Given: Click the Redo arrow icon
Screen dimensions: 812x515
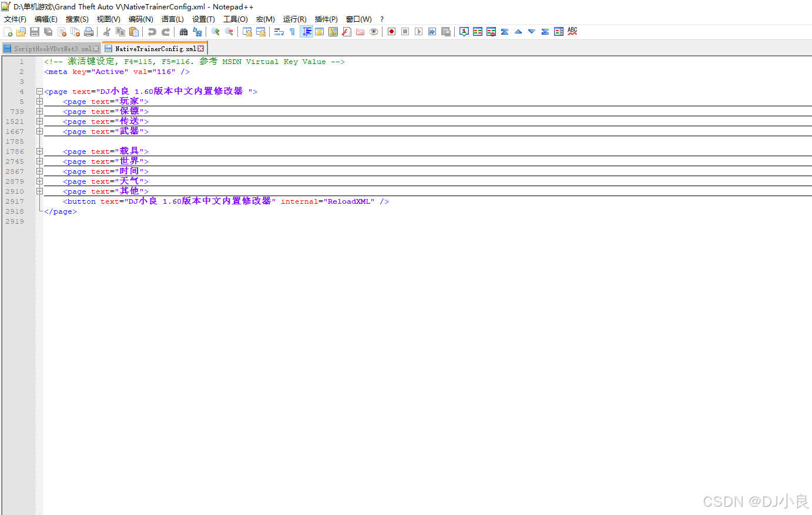Looking at the screenshot, I should [x=166, y=32].
